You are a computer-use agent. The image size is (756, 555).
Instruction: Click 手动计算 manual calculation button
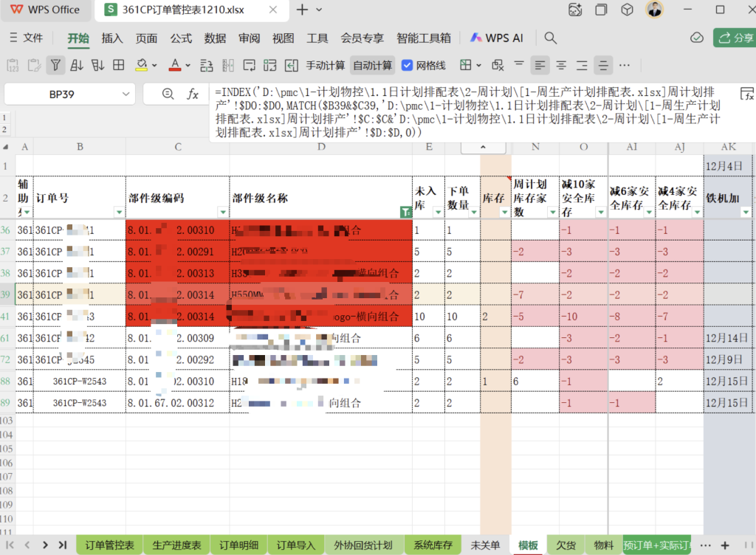pyautogui.click(x=326, y=66)
